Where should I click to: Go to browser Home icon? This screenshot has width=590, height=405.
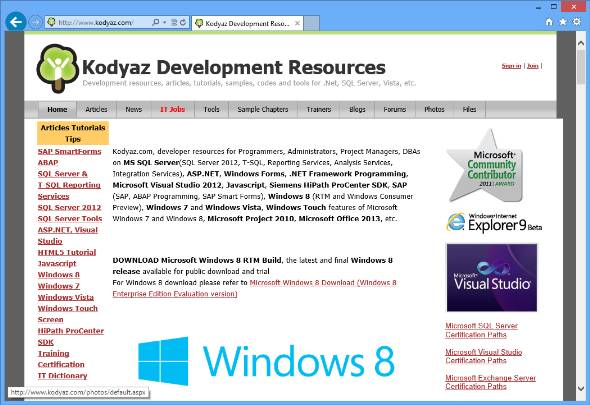[x=549, y=22]
